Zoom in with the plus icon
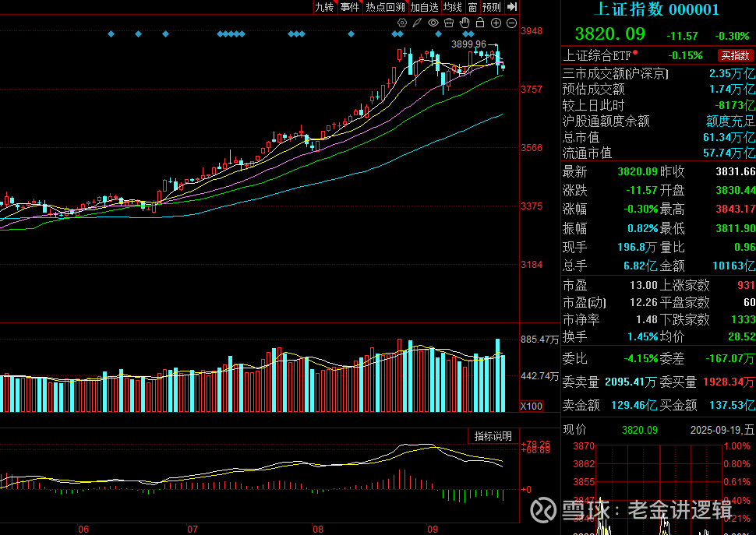756x535 pixels. click(x=496, y=23)
